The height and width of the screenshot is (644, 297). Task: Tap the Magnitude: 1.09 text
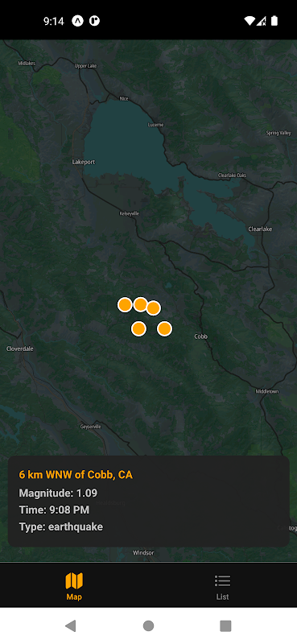[58, 493]
